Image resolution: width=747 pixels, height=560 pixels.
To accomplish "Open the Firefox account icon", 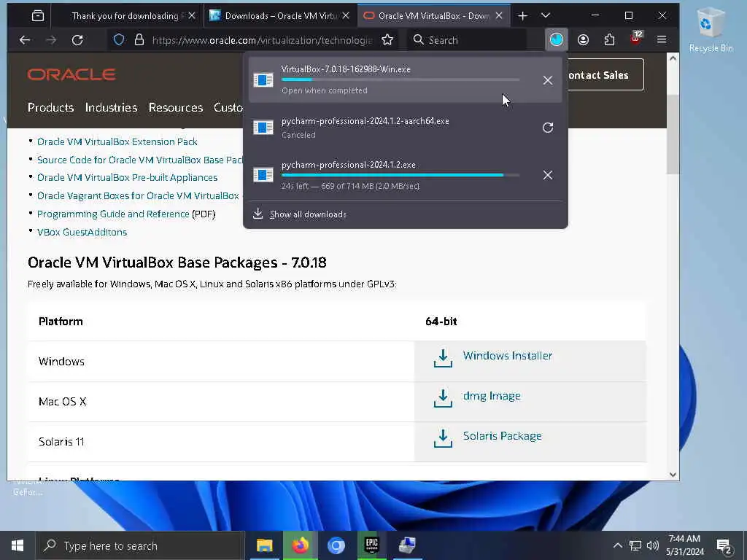I will 583,40.
